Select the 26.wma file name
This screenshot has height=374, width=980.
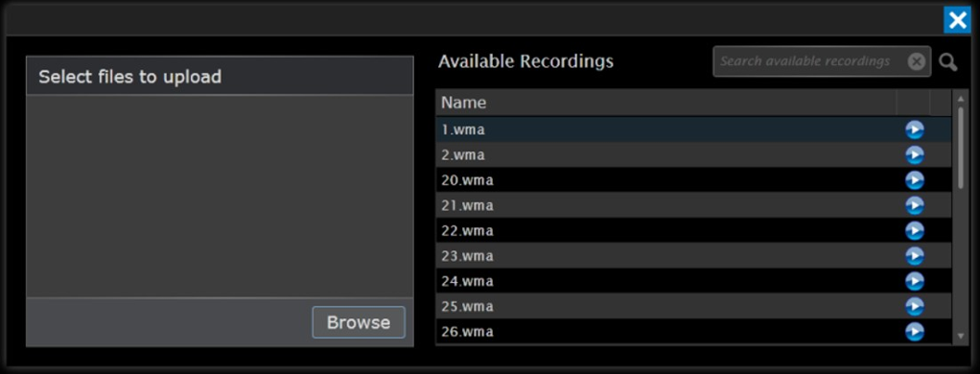point(467,332)
